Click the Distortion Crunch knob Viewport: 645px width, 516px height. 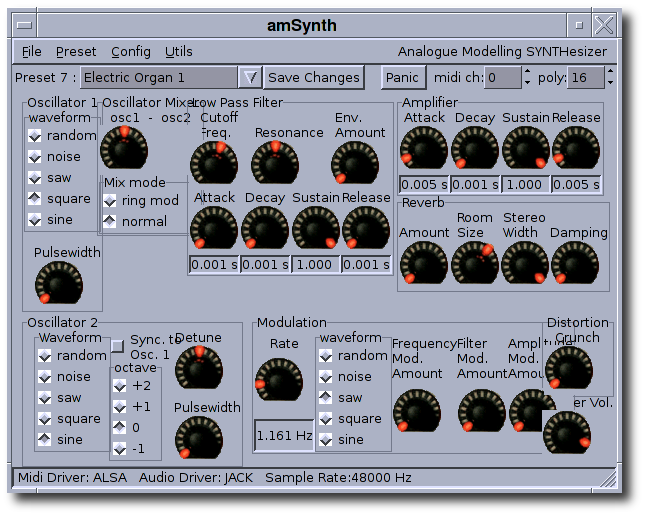click(569, 367)
